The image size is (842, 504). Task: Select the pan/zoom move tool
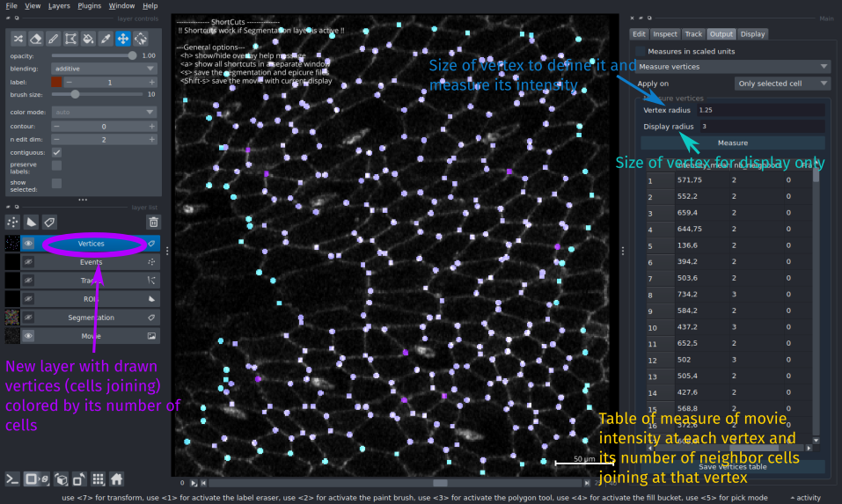coord(123,39)
